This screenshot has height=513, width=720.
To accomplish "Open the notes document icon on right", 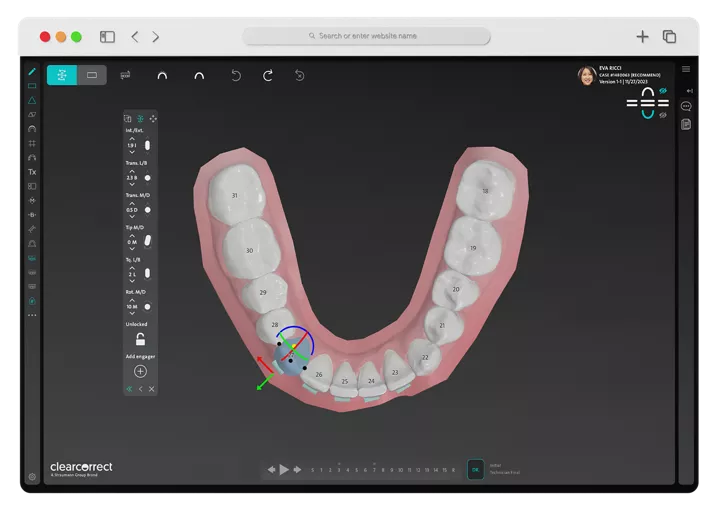I will (x=686, y=124).
